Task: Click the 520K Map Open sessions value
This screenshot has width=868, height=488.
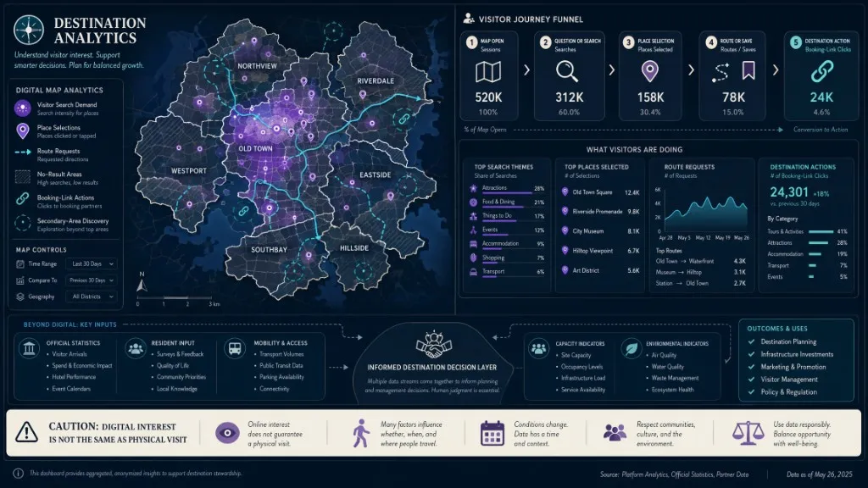Action: point(488,97)
